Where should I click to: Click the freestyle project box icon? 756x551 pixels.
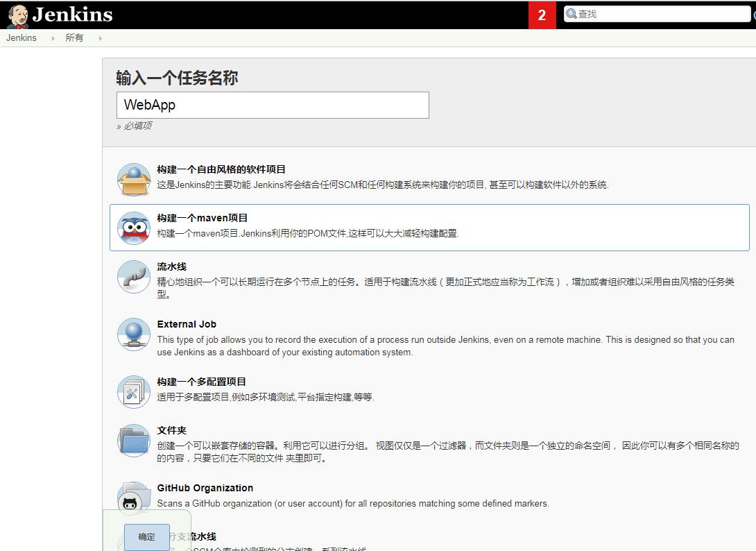[x=133, y=180]
